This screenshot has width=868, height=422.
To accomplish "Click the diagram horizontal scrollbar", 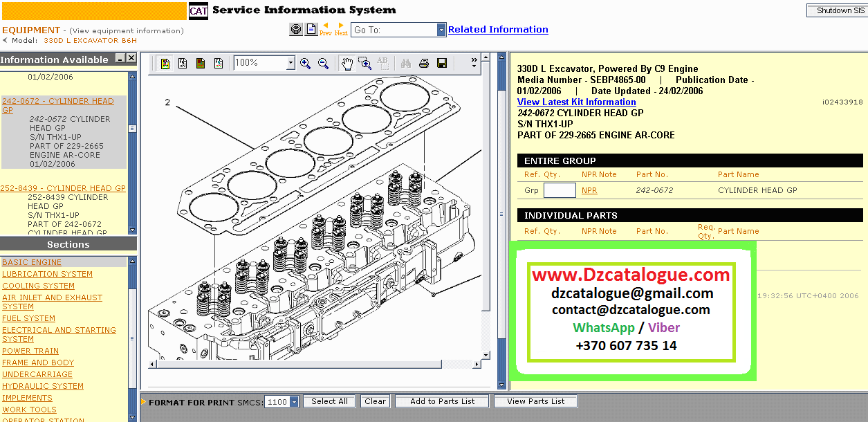I will click(x=315, y=365).
